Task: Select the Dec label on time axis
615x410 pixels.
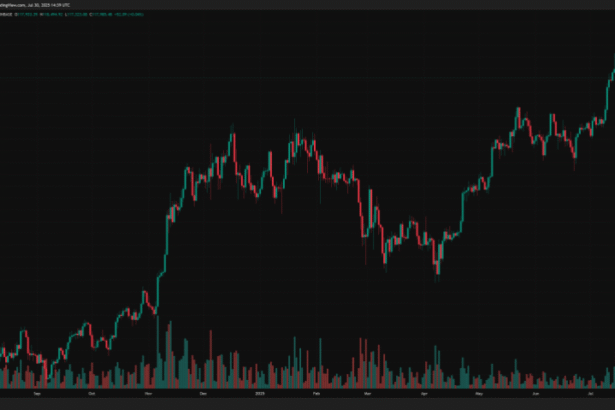Action: click(205, 395)
